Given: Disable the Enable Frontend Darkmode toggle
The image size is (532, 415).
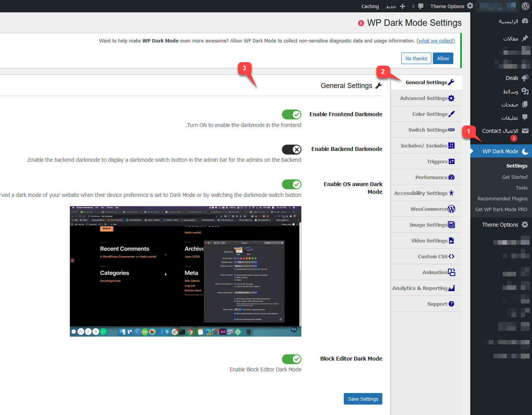Looking at the screenshot, I should coord(291,114).
